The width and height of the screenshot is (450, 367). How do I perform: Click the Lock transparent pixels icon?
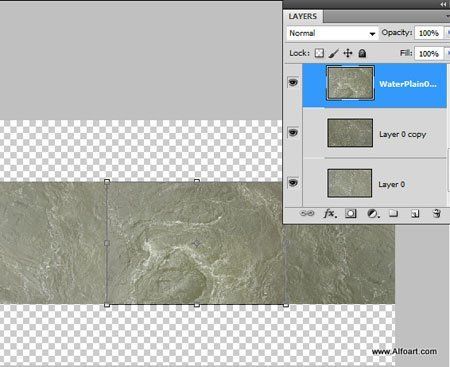[319, 53]
